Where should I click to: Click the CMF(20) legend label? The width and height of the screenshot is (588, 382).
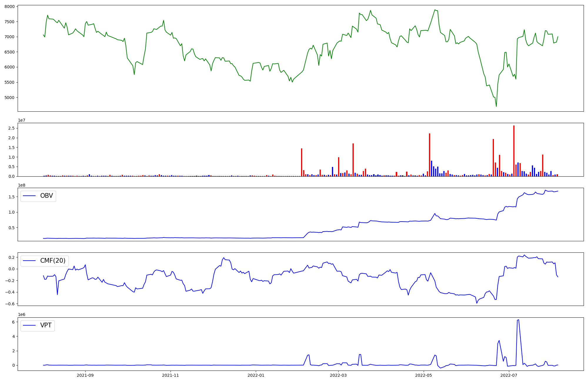[53, 261]
